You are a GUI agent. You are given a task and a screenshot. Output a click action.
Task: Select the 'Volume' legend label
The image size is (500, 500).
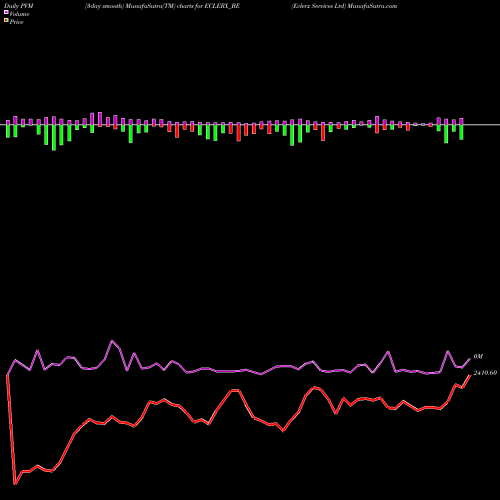coord(19,14)
